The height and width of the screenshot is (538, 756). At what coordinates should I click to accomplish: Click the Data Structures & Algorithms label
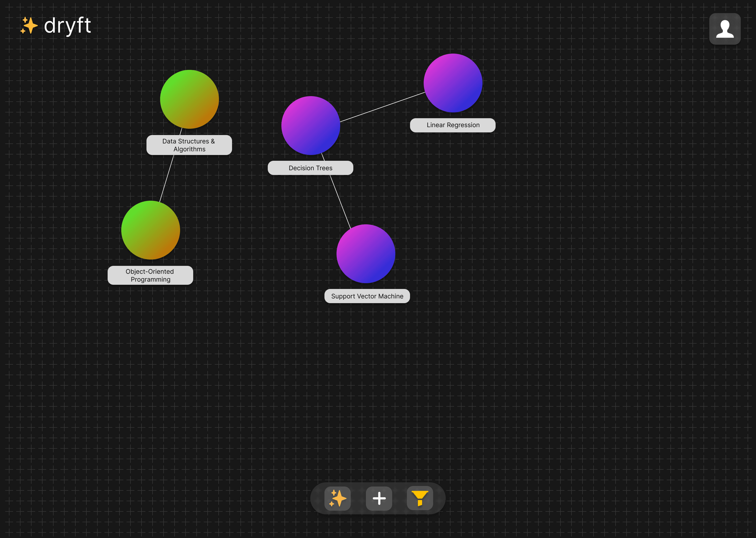(x=189, y=145)
